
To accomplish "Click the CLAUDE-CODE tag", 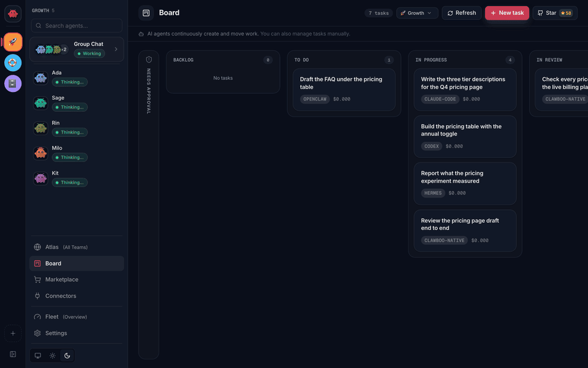I will tap(440, 99).
